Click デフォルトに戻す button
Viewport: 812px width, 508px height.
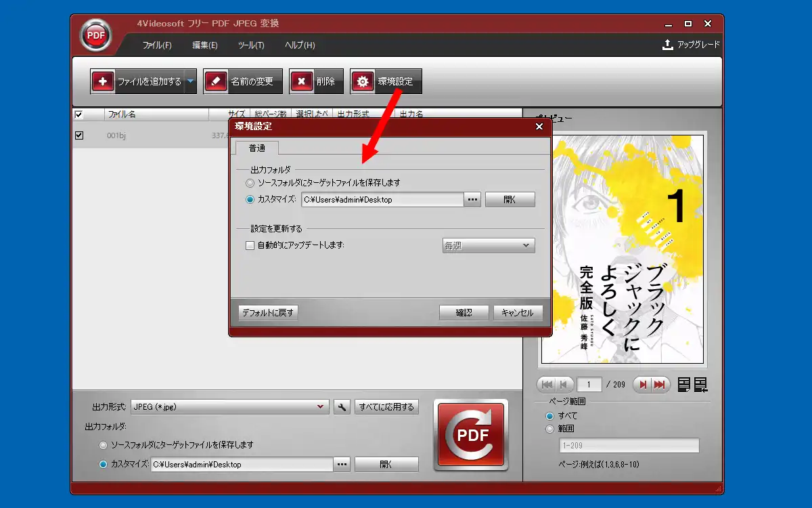coord(268,313)
